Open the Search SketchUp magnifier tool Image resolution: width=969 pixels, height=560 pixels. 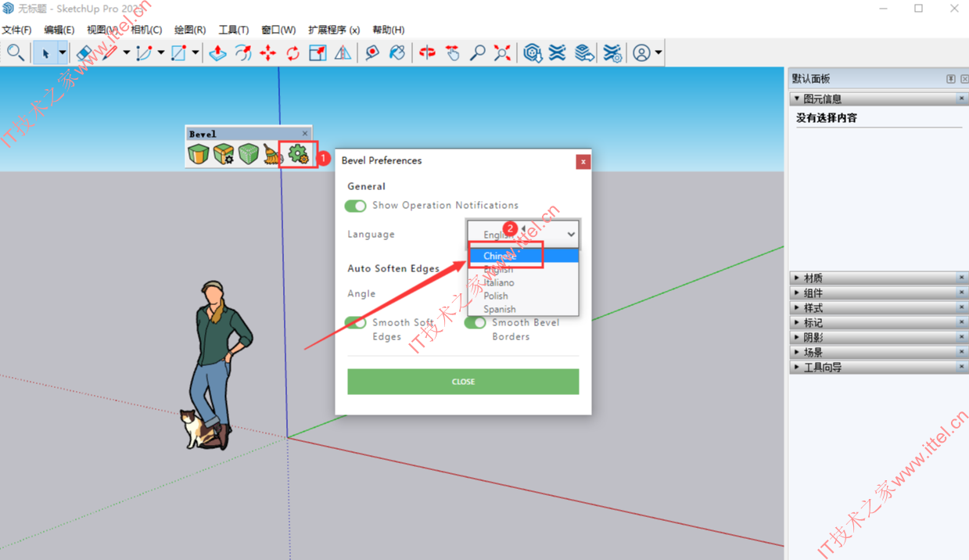(15, 53)
